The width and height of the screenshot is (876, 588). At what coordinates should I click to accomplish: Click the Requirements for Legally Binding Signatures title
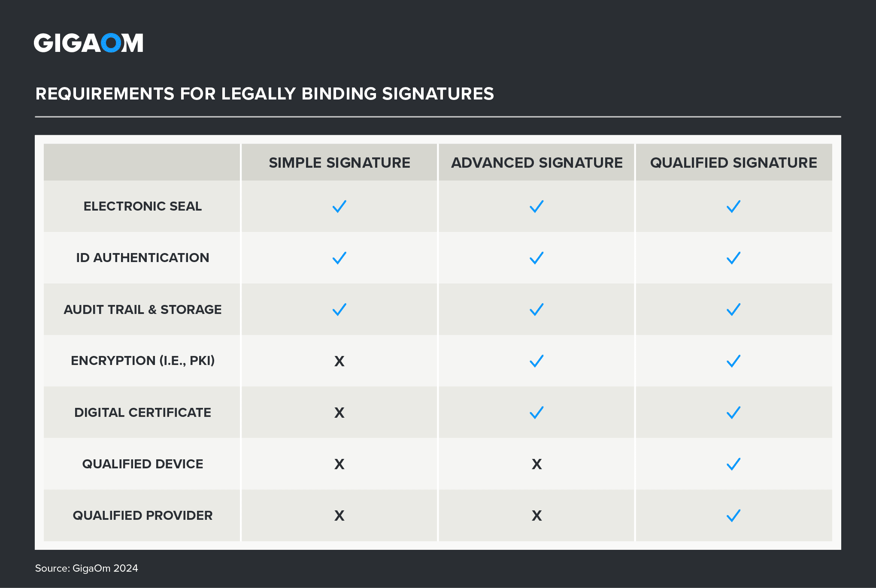264,94
